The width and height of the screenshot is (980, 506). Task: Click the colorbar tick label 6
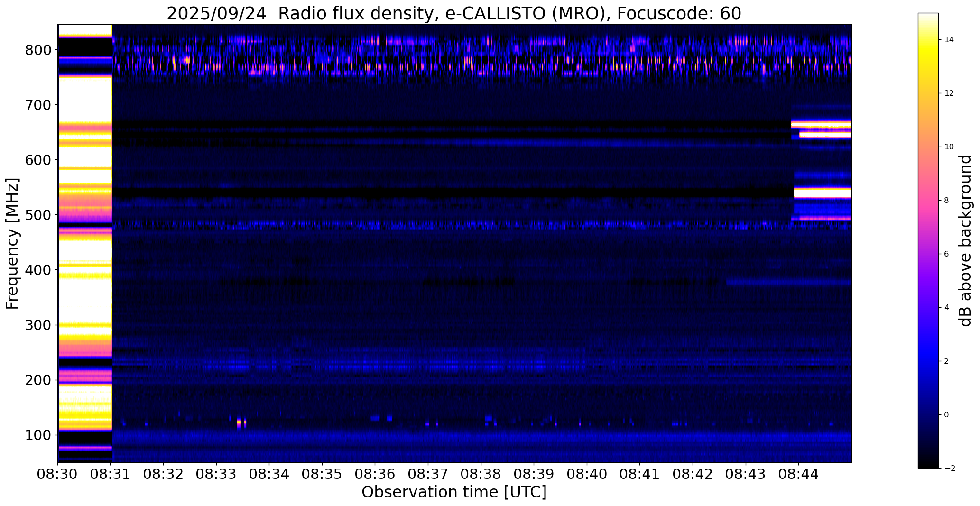(x=947, y=254)
